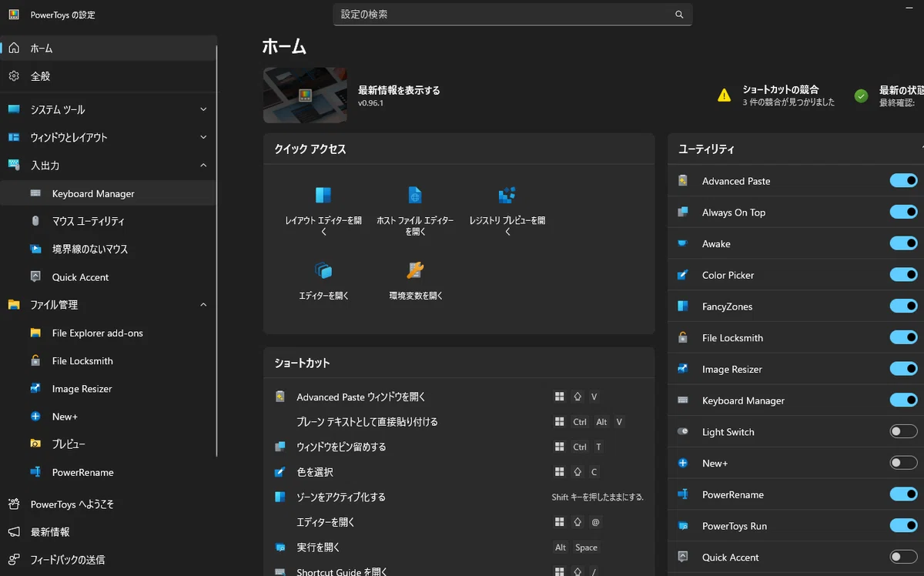Click the gear icon beside 全般

14,76
